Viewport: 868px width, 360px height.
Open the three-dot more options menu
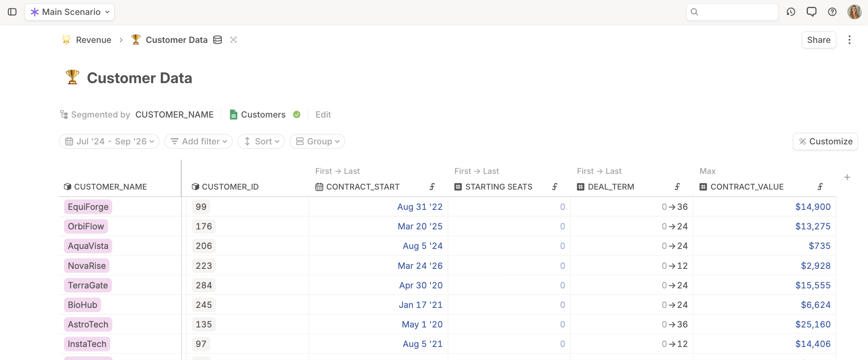click(x=850, y=40)
